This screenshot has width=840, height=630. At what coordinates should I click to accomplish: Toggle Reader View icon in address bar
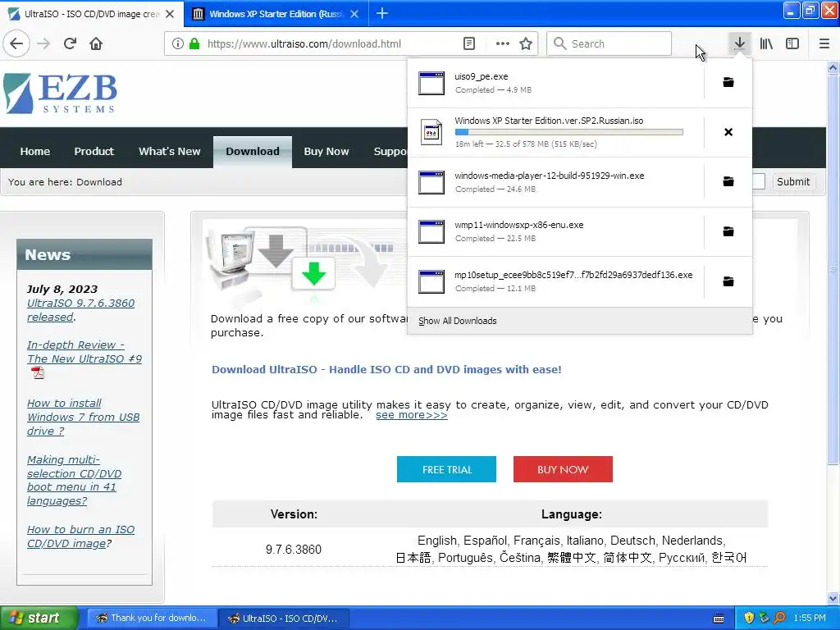(x=468, y=43)
